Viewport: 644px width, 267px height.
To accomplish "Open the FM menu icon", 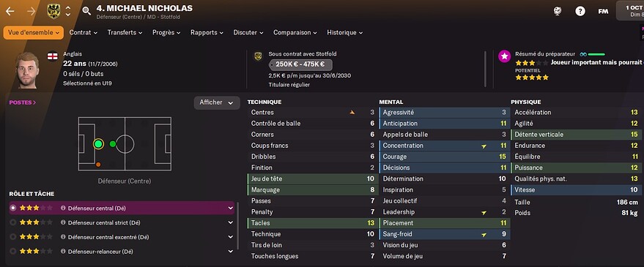I will point(603,11).
